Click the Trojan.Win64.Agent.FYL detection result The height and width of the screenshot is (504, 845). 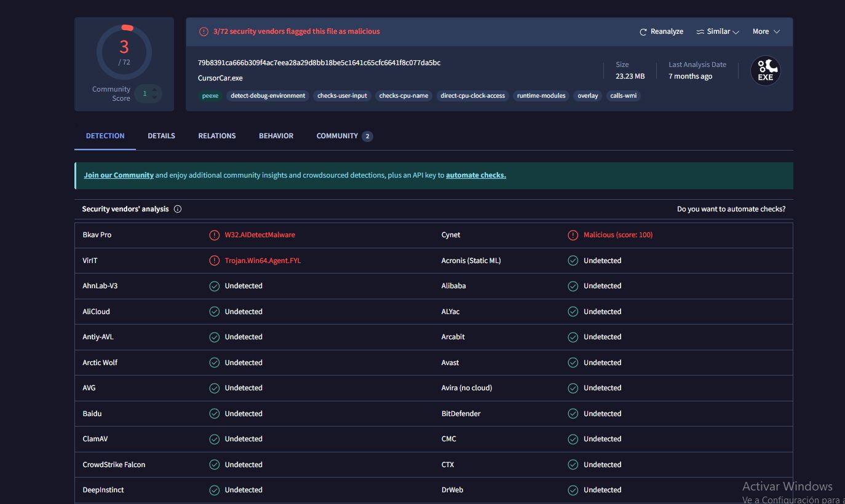coord(263,261)
